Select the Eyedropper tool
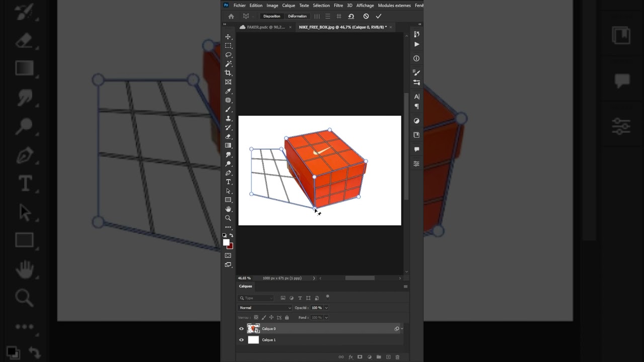 pos(228,91)
